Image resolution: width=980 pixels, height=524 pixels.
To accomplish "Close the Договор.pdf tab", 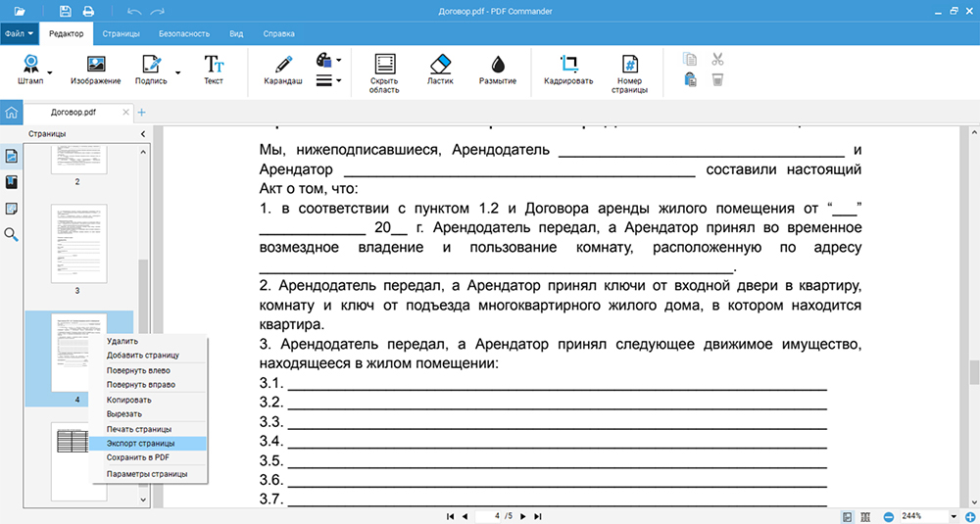I will click(126, 113).
